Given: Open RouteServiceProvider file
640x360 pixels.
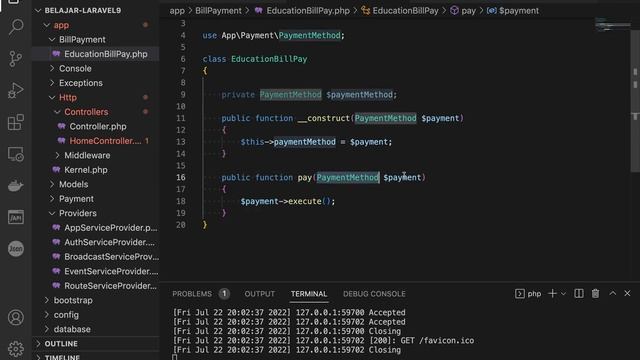Looking at the screenshot, I should (x=110, y=286).
